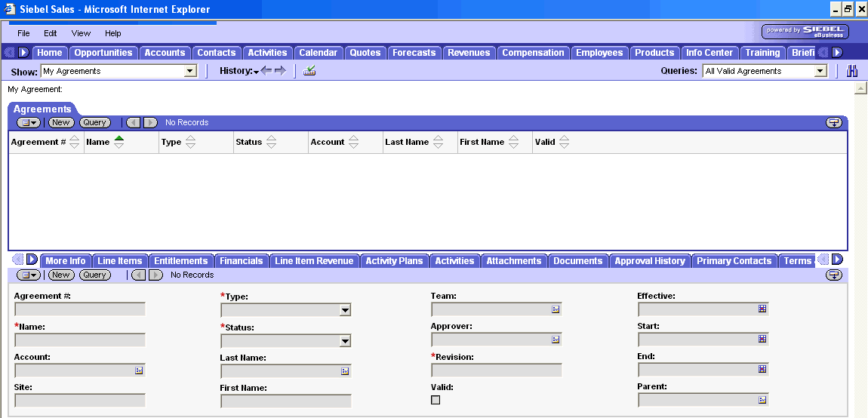Expand the Type dropdown field
The height and width of the screenshot is (418, 868).
(345, 310)
